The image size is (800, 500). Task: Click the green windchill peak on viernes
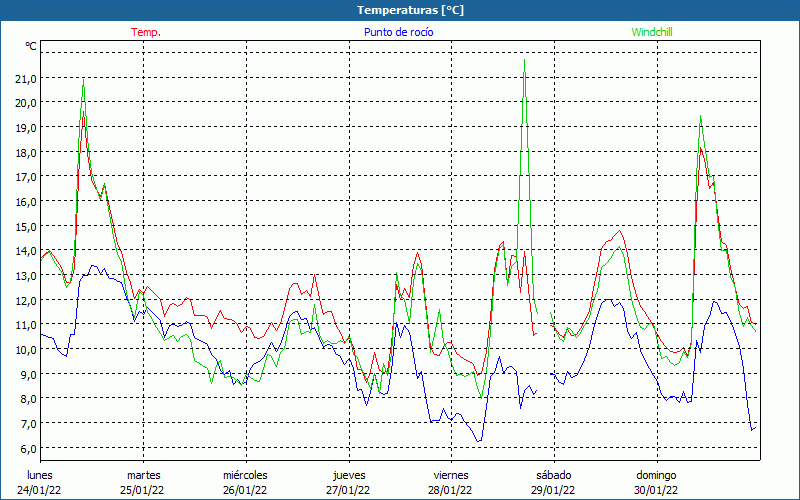click(x=524, y=60)
